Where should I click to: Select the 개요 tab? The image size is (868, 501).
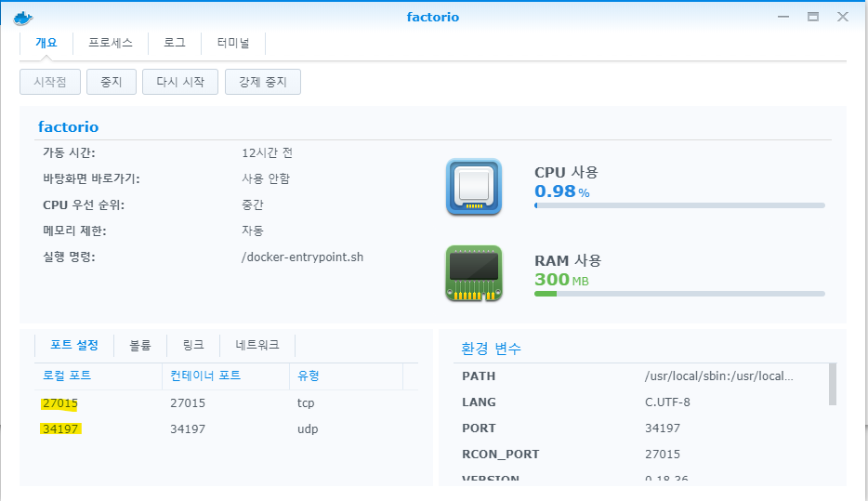pos(46,43)
